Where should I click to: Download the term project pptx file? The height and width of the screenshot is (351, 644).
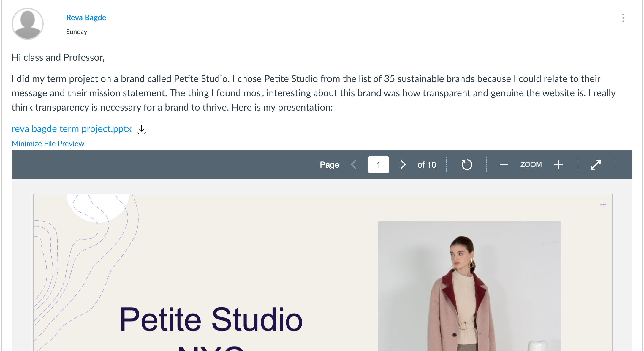(142, 129)
